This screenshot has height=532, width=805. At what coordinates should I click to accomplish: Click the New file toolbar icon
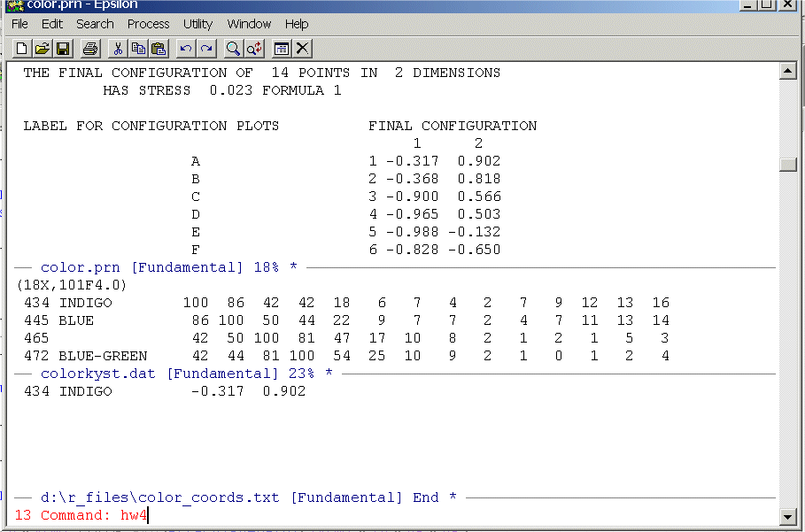tap(22, 48)
